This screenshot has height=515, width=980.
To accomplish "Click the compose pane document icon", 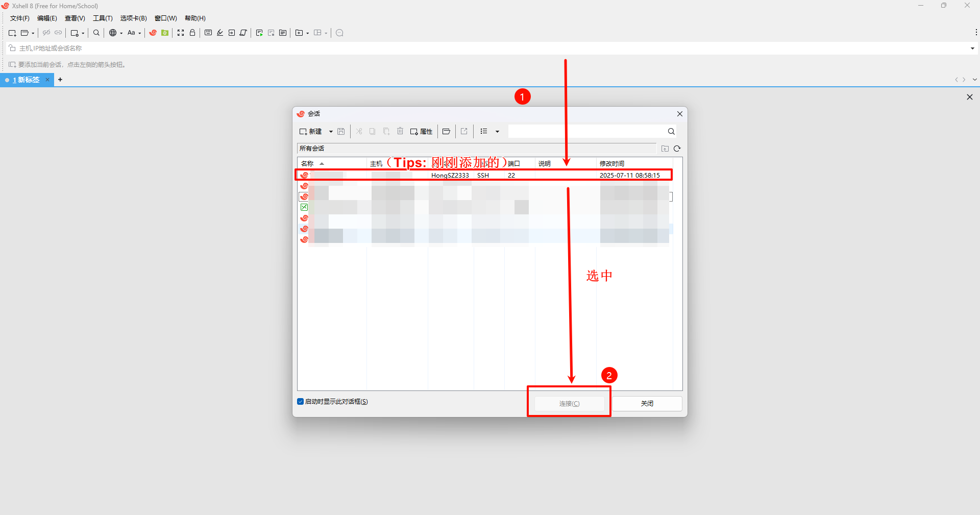I will (x=283, y=33).
